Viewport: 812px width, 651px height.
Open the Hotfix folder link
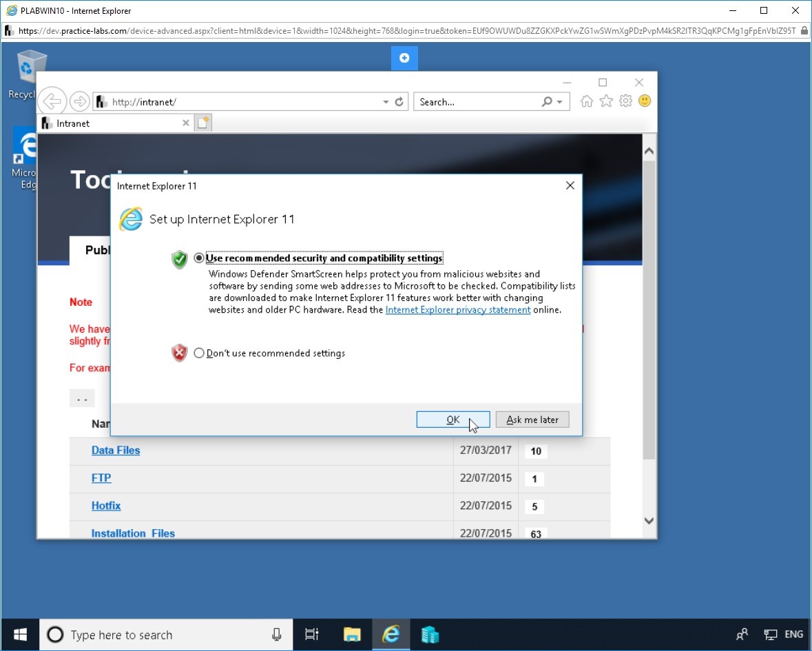[x=105, y=506]
